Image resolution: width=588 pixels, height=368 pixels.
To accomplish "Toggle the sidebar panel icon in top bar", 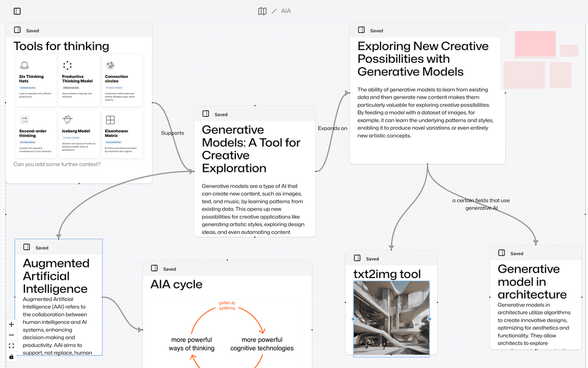I will (17, 11).
